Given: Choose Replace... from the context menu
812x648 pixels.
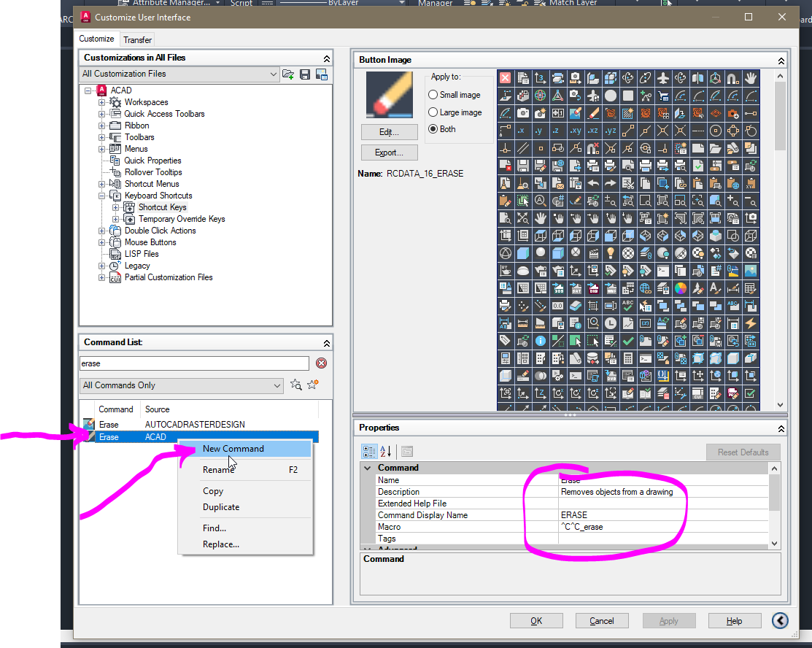Looking at the screenshot, I should [244, 544].
